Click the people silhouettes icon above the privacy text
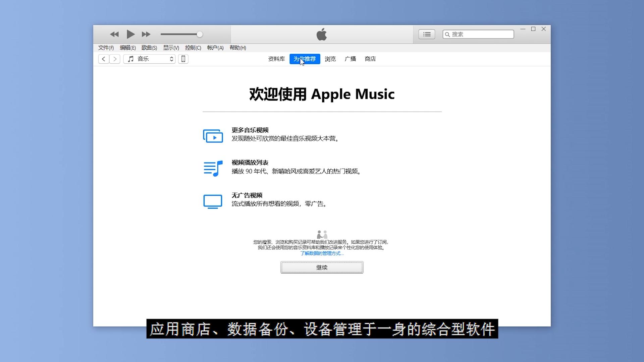644x362 pixels. click(322, 234)
